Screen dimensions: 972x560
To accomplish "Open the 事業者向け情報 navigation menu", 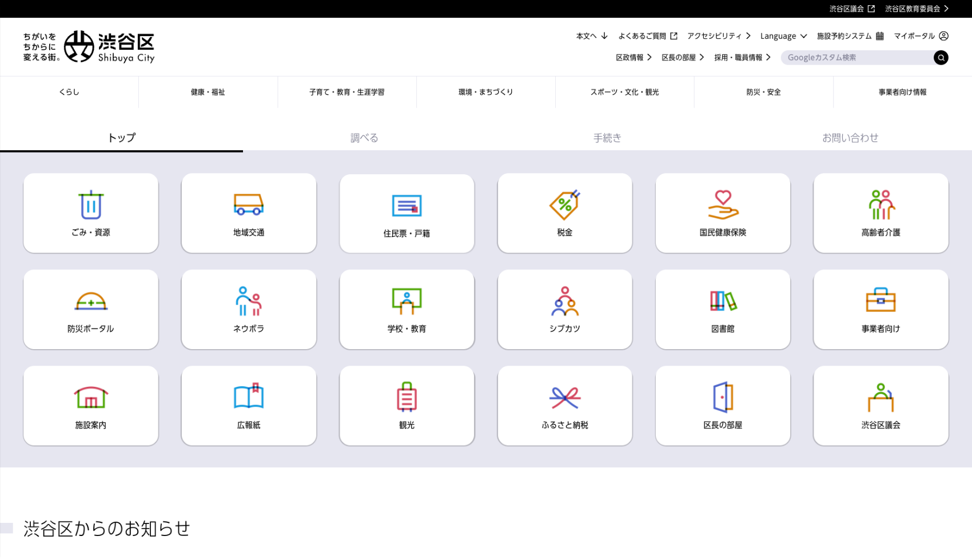I will click(x=903, y=92).
